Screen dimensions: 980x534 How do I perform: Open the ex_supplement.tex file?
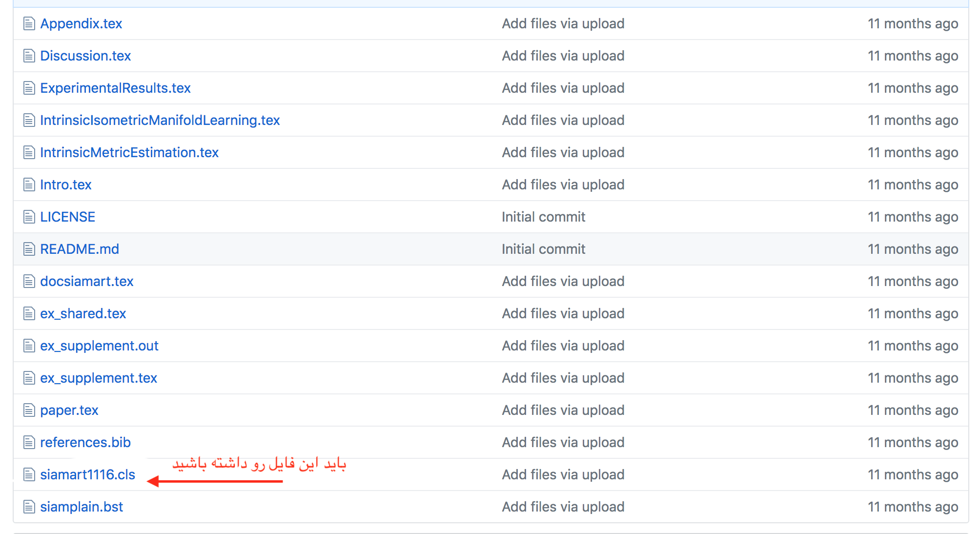[99, 378]
